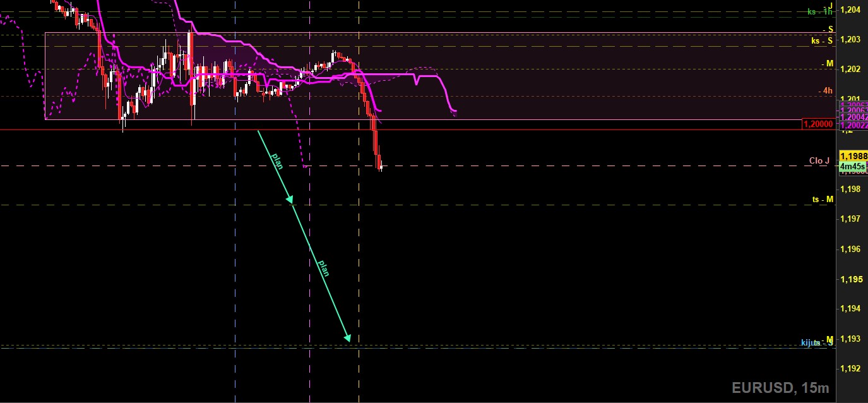Click the yellow 1,1988 current price tag
Image resolution: width=868 pixels, height=403 pixels.
pos(853,155)
